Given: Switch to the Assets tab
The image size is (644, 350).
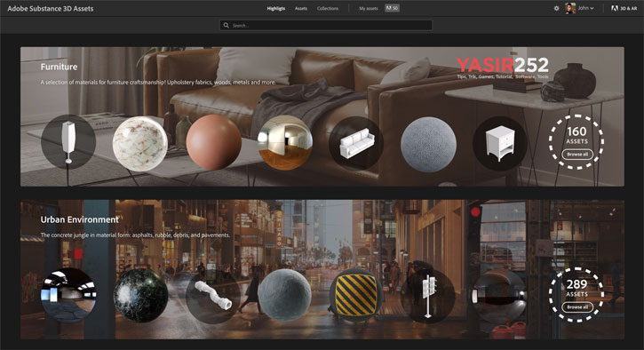Looking at the screenshot, I should (x=301, y=8).
